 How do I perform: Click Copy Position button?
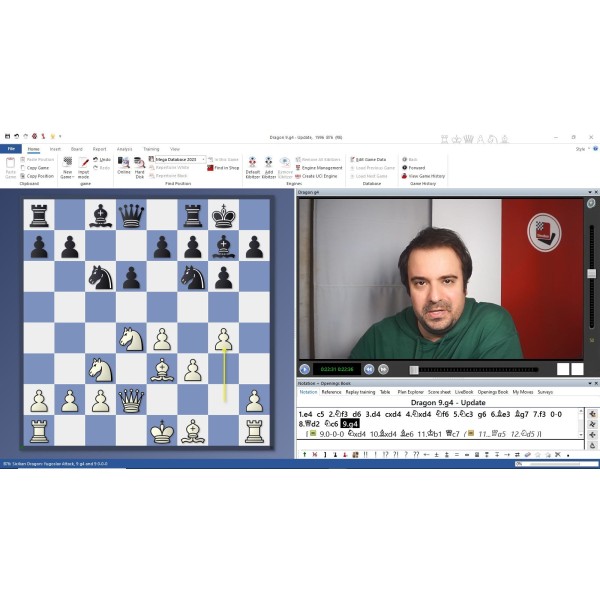37,176
